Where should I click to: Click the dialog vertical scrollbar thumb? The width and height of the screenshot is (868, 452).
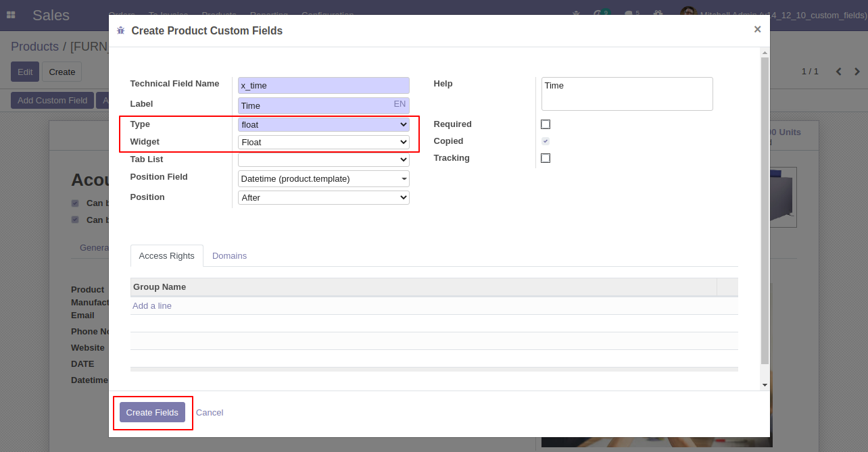point(765,211)
